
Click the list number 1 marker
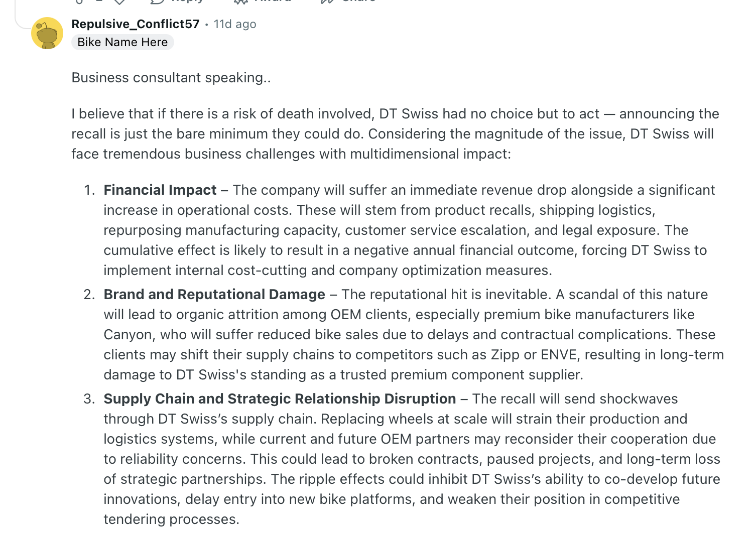(x=89, y=190)
